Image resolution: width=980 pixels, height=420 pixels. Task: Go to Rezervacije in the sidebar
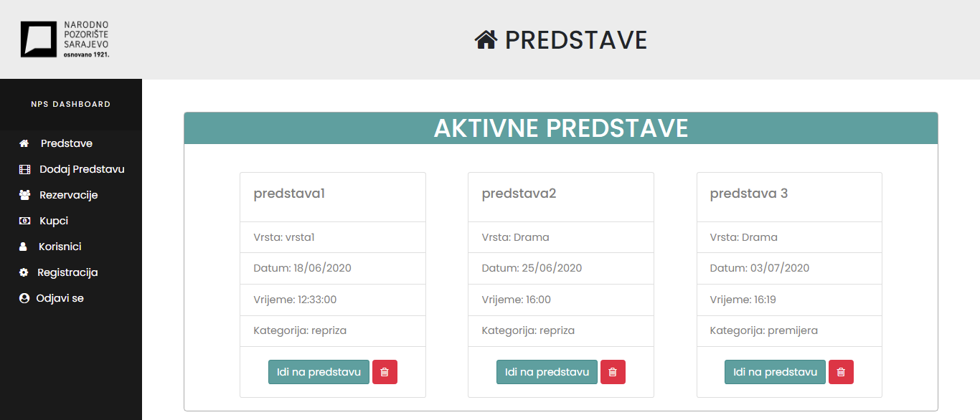click(x=69, y=195)
